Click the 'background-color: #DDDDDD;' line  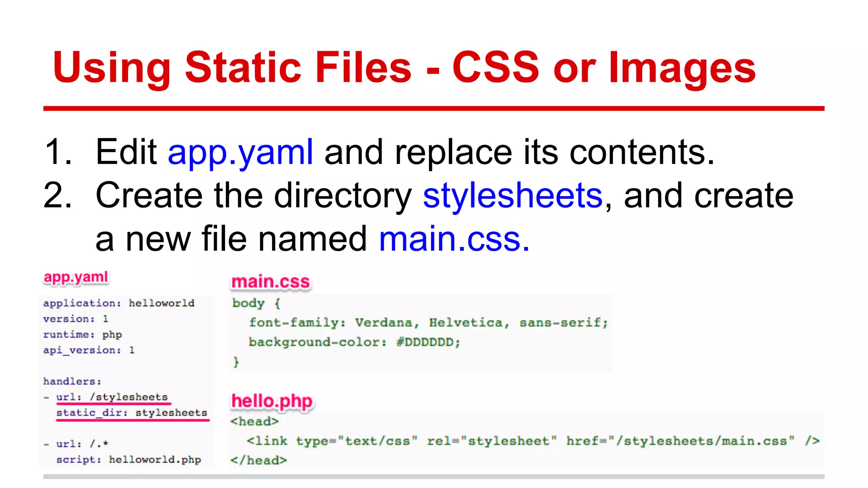tap(354, 342)
